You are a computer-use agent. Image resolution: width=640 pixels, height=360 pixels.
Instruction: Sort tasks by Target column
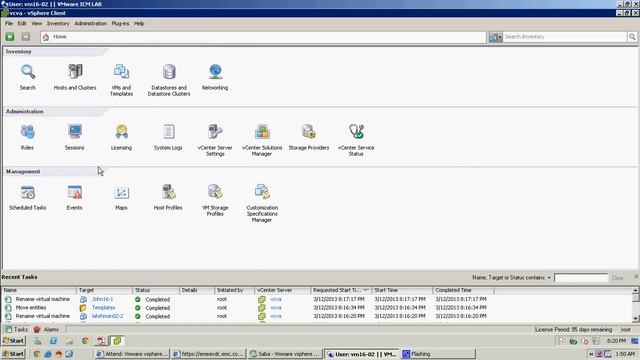104,290
